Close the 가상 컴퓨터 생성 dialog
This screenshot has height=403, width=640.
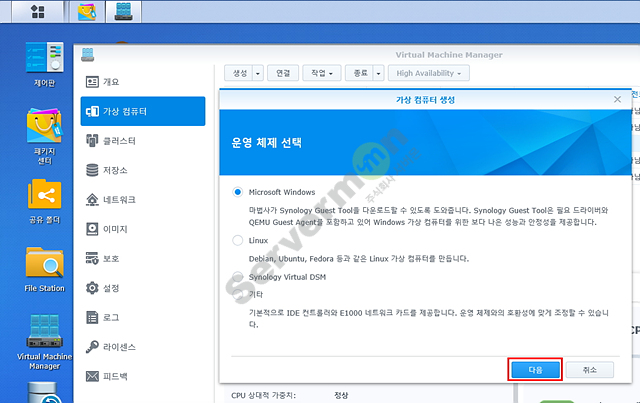(617, 100)
